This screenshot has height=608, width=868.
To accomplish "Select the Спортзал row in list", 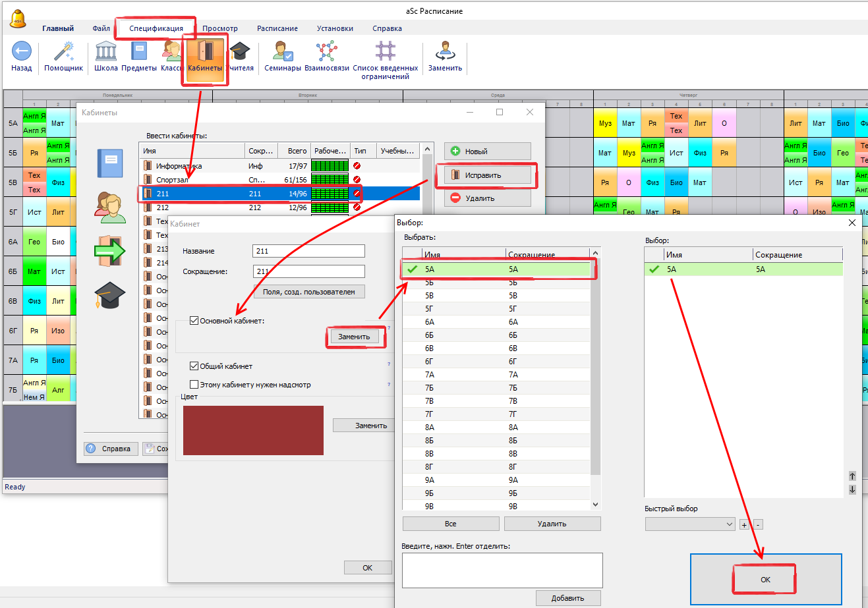I will 279,180.
